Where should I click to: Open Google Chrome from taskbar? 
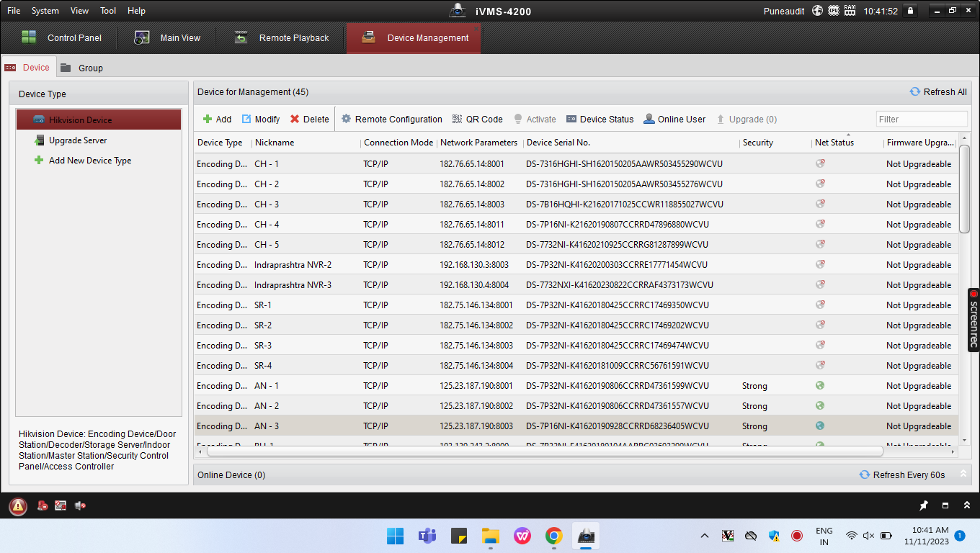[553, 536]
